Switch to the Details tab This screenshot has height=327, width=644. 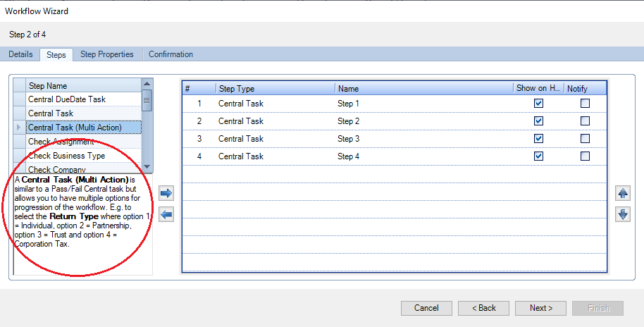[x=20, y=54]
